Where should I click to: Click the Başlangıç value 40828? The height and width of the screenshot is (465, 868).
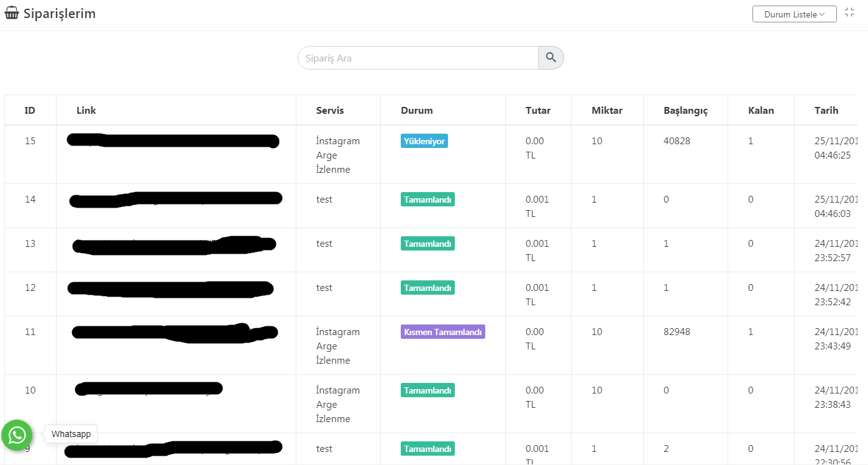click(x=677, y=141)
